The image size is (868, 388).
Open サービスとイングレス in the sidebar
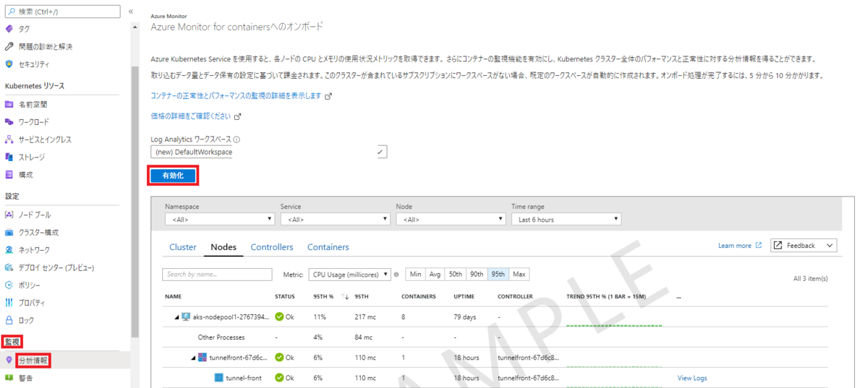click(x=45, y=139)
